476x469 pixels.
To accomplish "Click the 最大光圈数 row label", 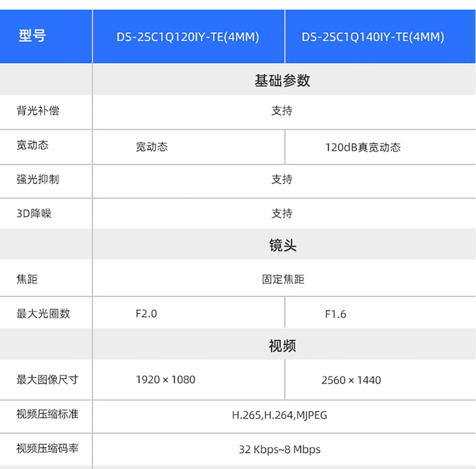I will click(x=43, y=314).
